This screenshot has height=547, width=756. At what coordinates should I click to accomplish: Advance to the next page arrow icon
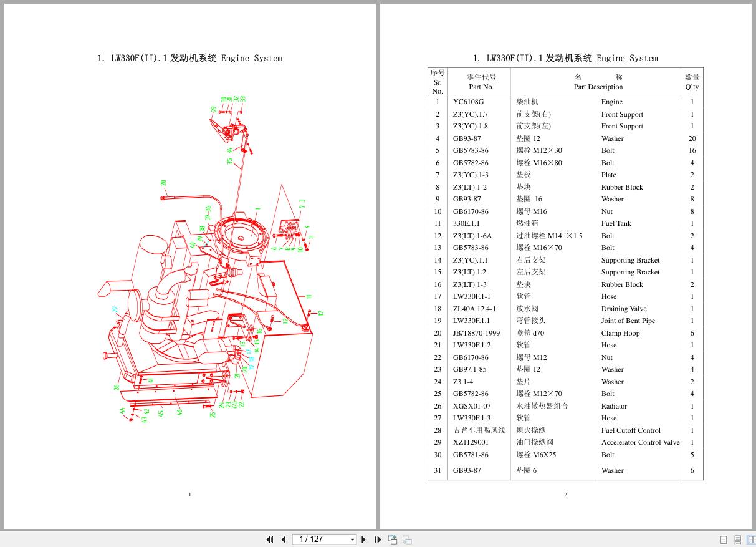[364, 539]
